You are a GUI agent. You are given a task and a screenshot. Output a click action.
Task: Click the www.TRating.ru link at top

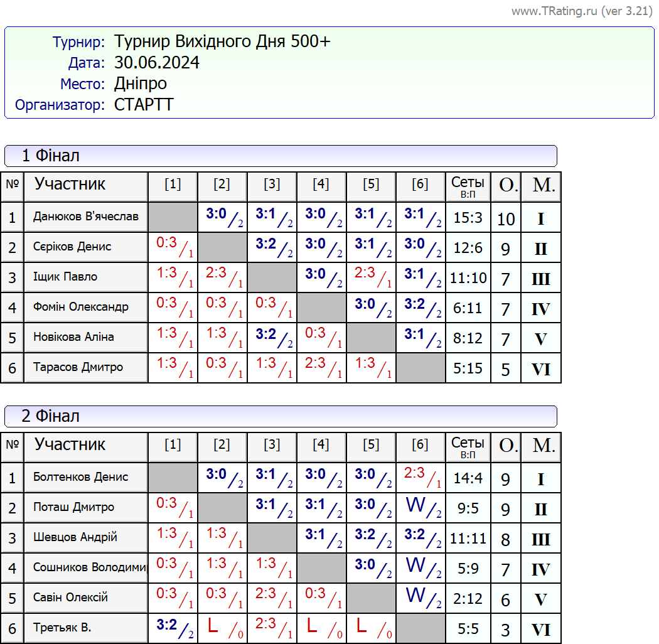[582, 11]
